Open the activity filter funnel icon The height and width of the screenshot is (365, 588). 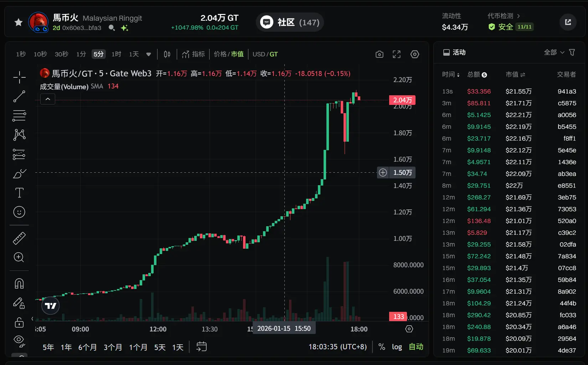pos(572,52)
